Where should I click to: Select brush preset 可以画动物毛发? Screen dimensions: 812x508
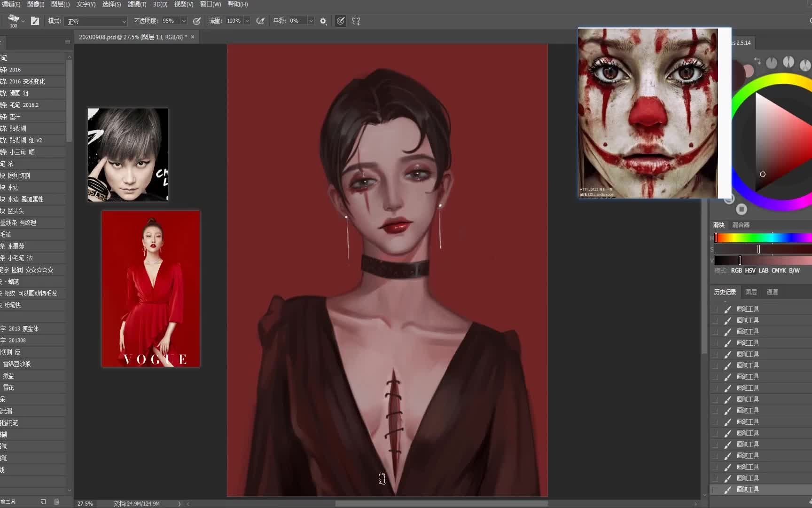coord(33,293)
